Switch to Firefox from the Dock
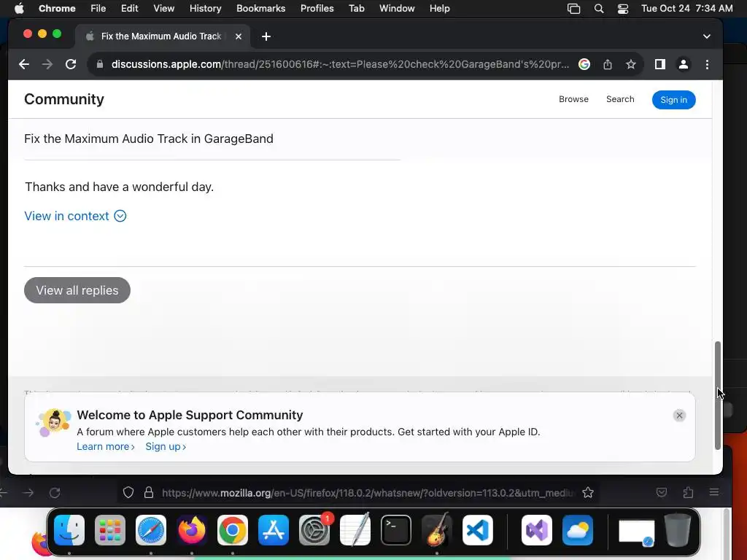Viewport: 747px width, 560px height. tap(192, 530)
